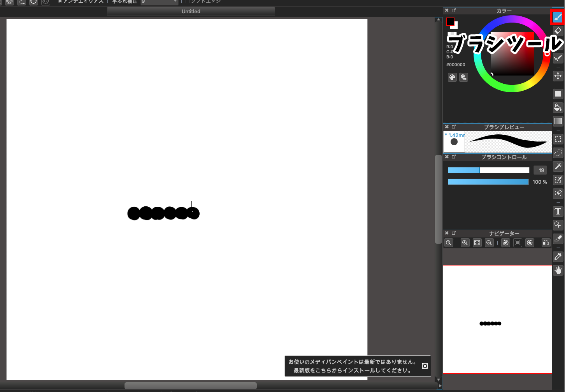Choose the Bucket fill tool
The image size is (565, 392).
tap(558, 107)
